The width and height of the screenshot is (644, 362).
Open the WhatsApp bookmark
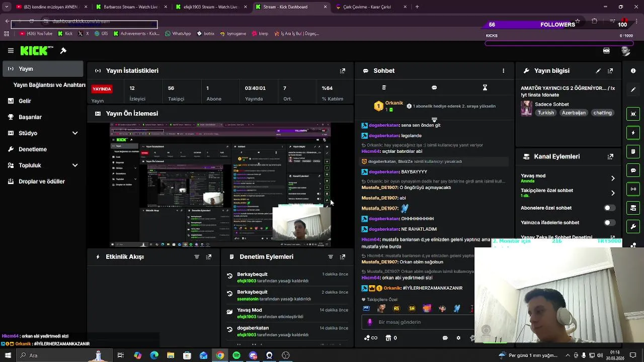(178, 34)
